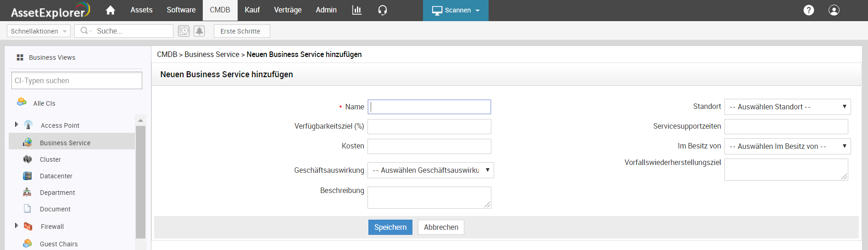Screen dimensions: 868x250
Task: Click the Guest Chairs icon
Action: [x=28, y=243]
